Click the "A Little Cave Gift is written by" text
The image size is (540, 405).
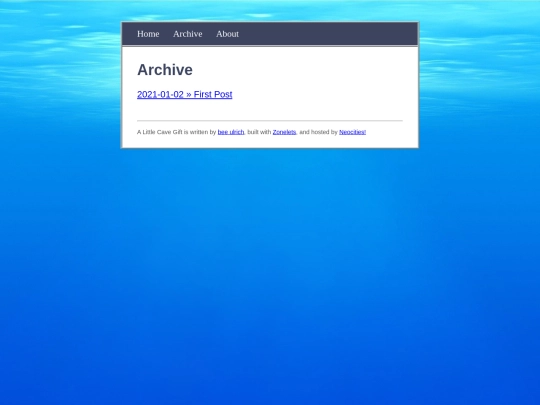pos(176,132)
